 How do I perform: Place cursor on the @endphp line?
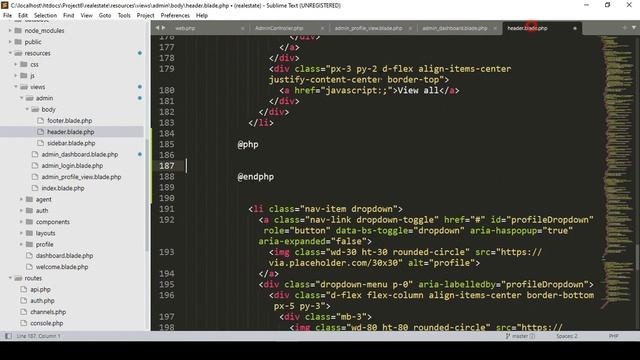click(256, 177)
